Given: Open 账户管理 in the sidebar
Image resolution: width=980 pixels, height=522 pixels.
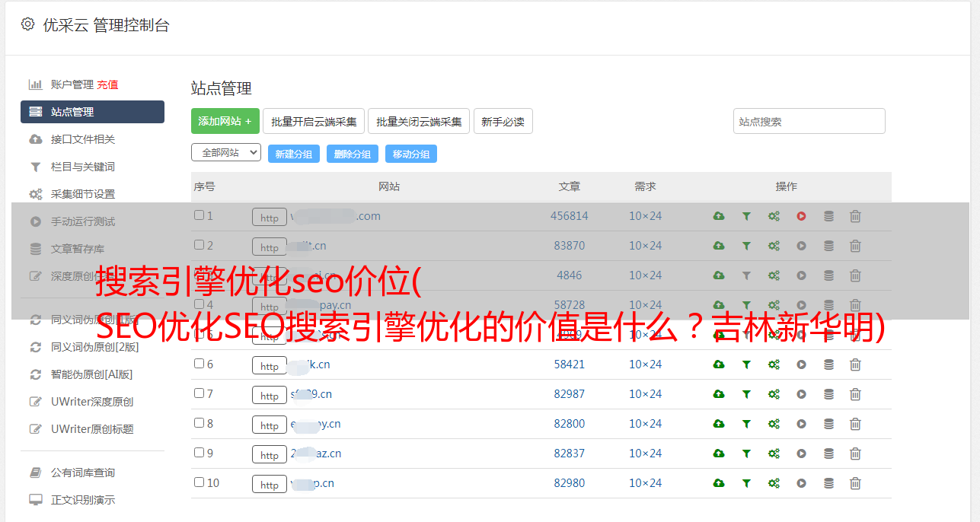Looking at the screenshot, I should 72,84.
